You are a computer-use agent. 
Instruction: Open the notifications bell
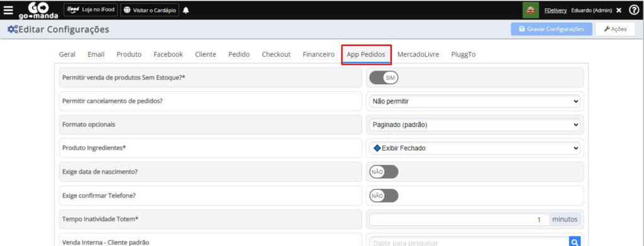pyautogui.click(x=186, y=10)
